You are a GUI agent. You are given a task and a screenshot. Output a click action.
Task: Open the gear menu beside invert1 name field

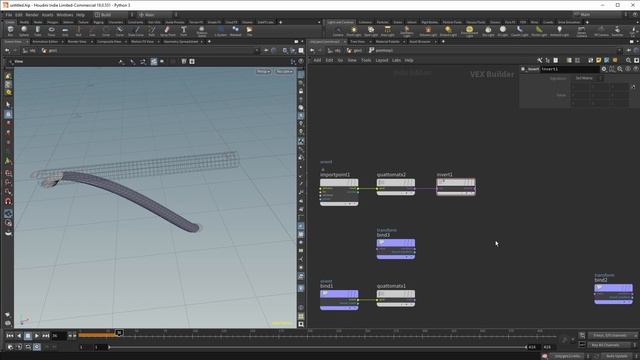(604, 69)
